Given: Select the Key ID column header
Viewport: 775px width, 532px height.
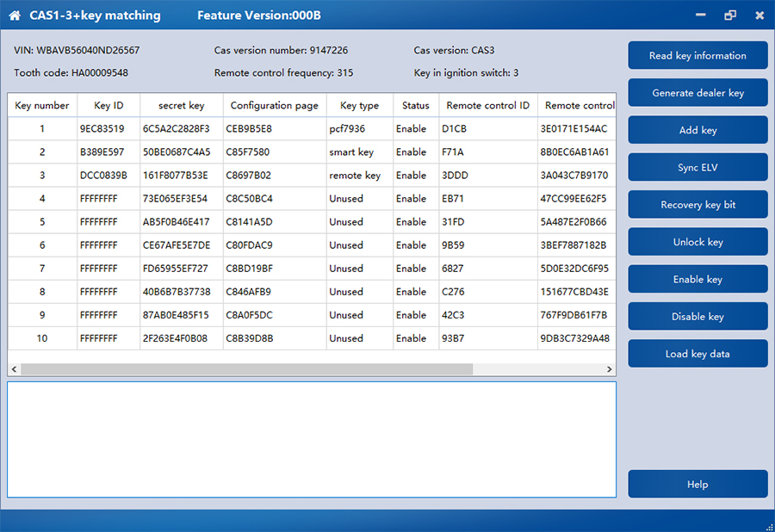Looking at the screenshot, I should (x=108, y=106).
